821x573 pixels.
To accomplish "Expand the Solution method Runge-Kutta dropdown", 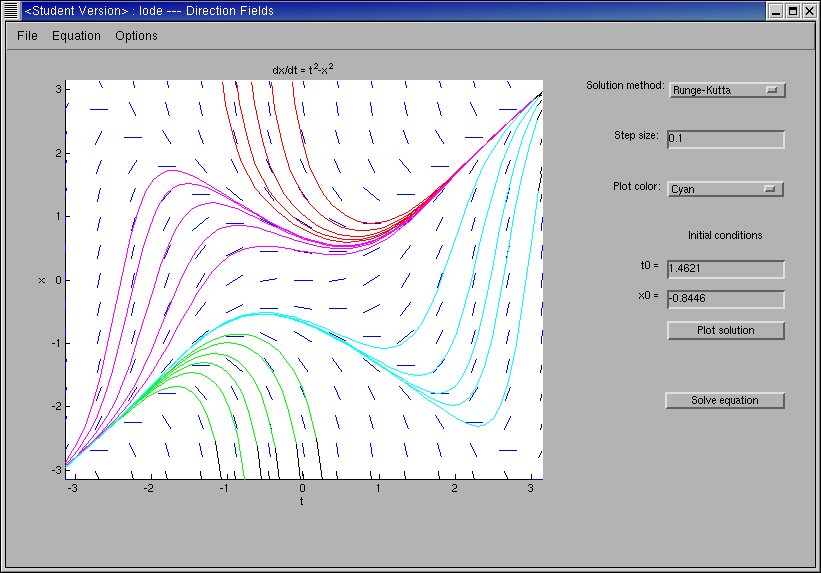I will coord(726,90).
